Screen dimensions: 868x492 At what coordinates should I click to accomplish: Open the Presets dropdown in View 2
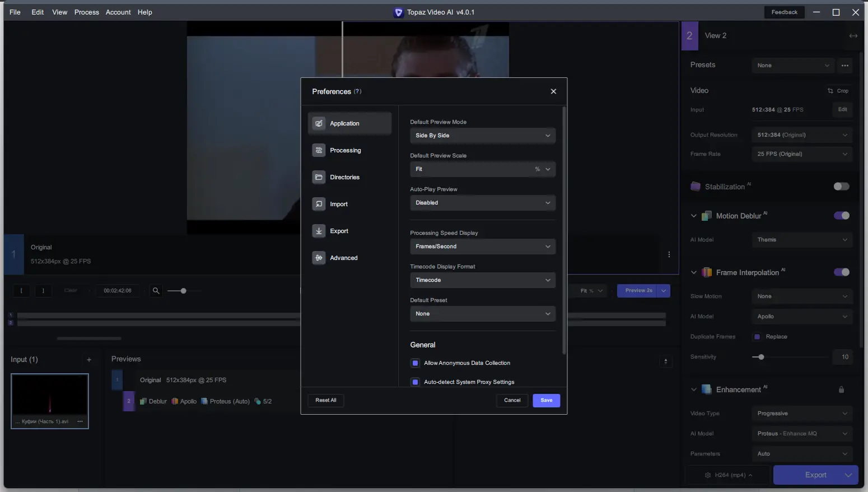(793, 66)
